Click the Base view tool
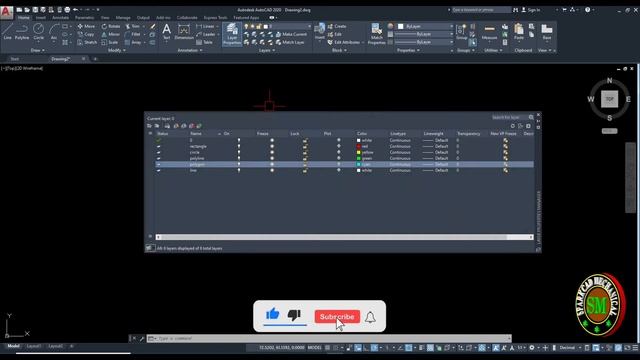The height and width of the screenshot is (360, 640). coord(547,31)
